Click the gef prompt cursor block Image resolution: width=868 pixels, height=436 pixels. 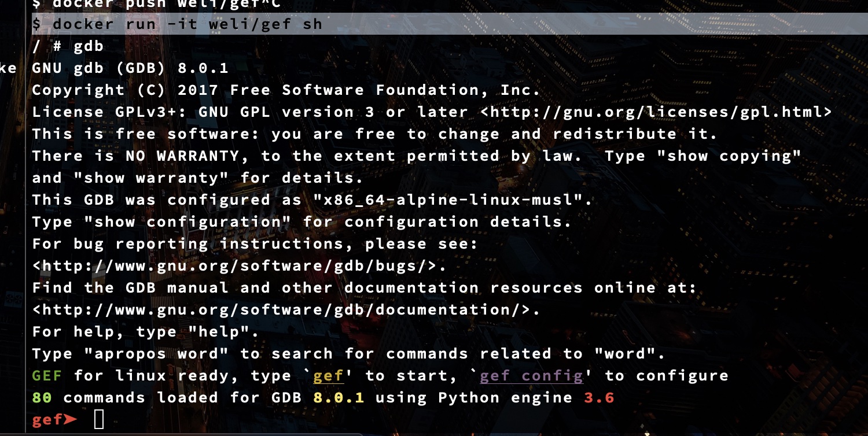pyautogui.click(x=99, y=419)
